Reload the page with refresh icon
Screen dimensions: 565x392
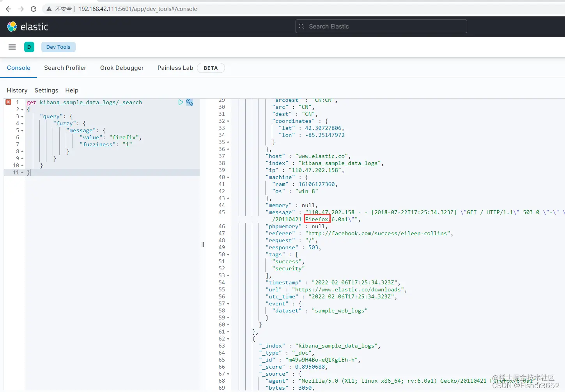click(x=34, y=9)
